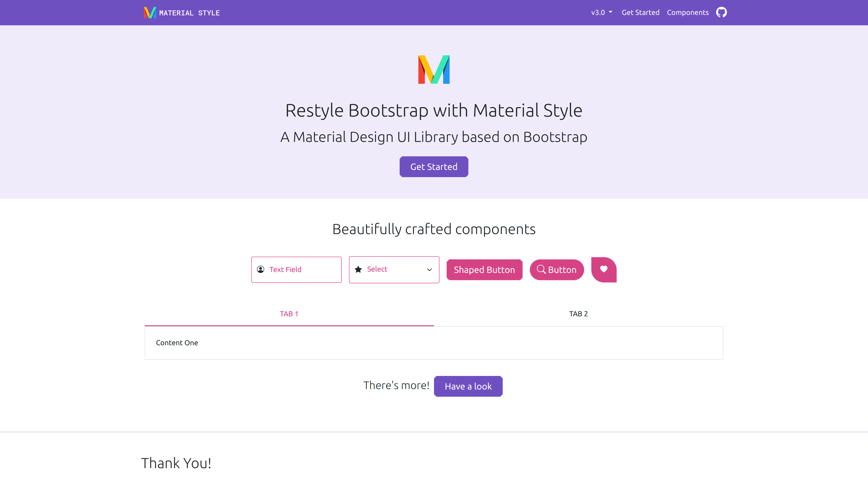The height and width of the screenshot is (488, 868).
Task: Click the Content One text
Action: (177, 343)
